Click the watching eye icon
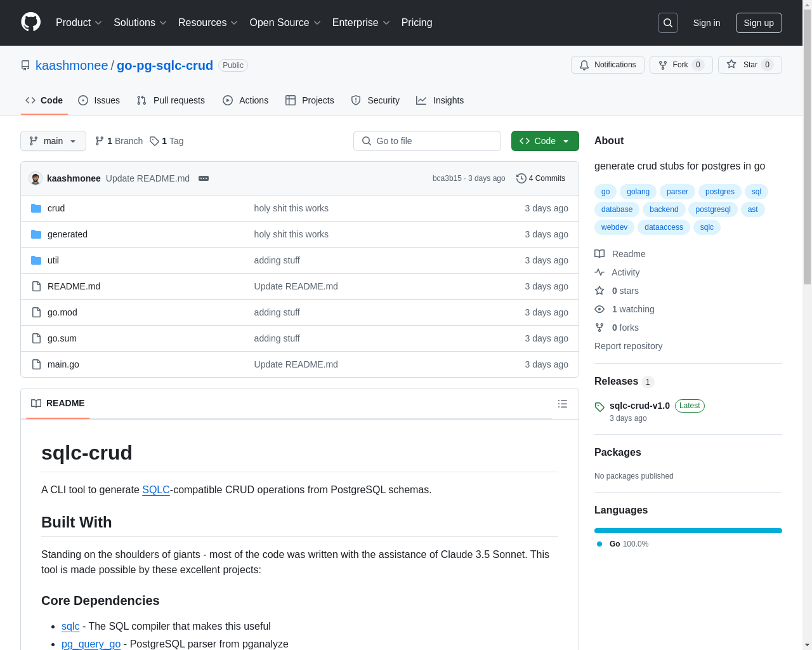812x650 pixels. click(599, 309)
